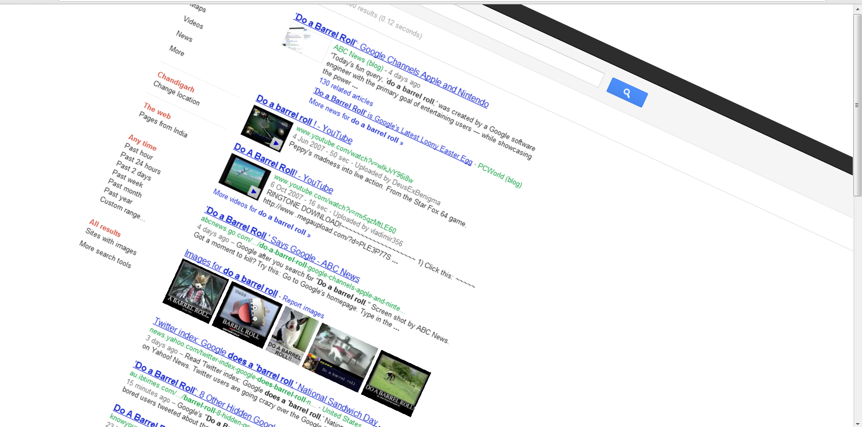Play the ringtone download video thumbnail
Screen dimensions: 868x427
coord(244,176)
